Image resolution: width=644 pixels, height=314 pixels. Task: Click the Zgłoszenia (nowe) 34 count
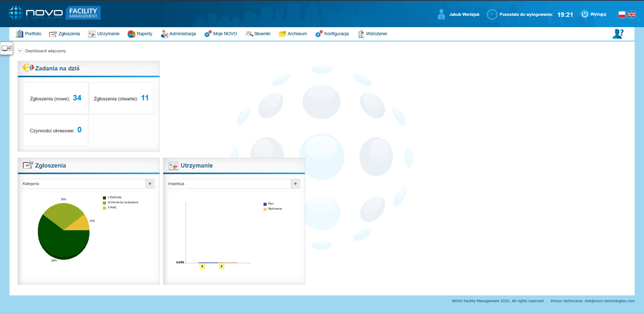click(77, 98)
